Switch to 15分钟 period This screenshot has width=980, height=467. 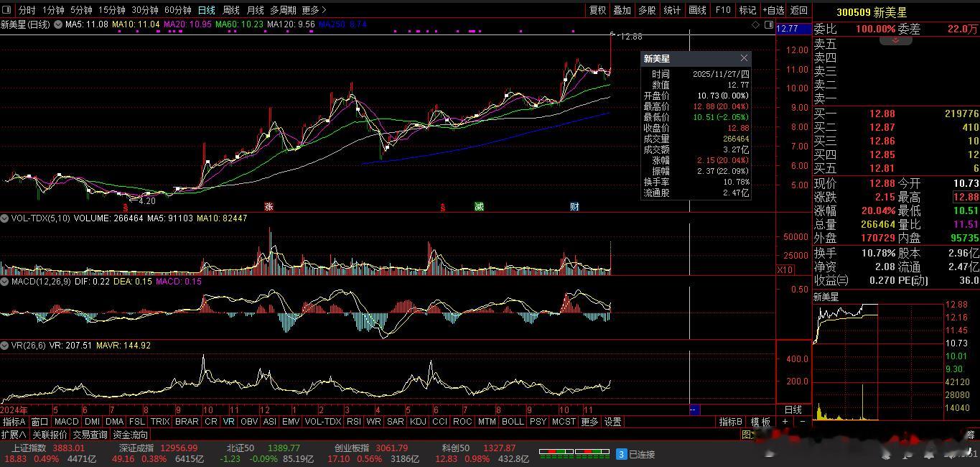tap(112, 10)
